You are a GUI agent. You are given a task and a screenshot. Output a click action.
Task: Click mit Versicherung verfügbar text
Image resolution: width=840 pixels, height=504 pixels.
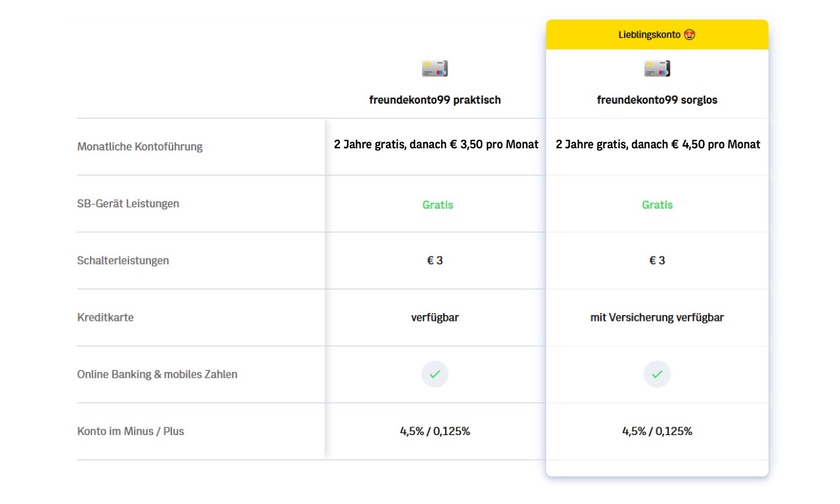pos(657,318)
